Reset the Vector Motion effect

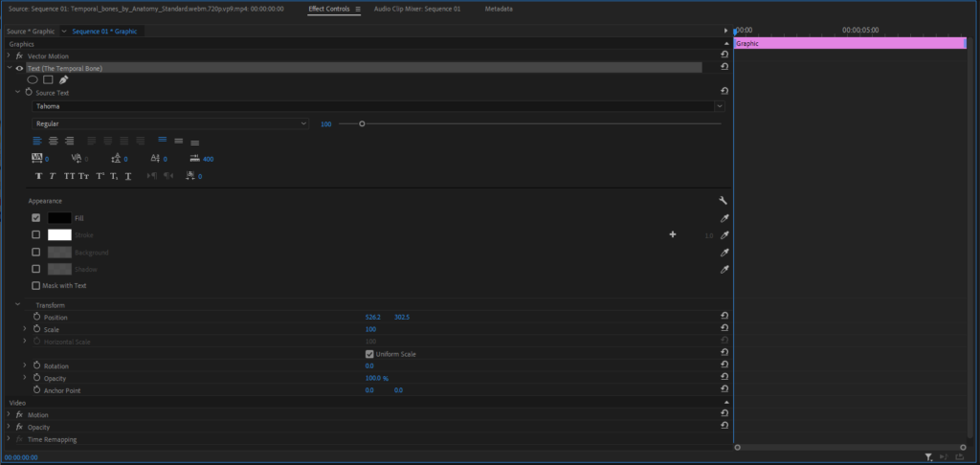point(724,55)
